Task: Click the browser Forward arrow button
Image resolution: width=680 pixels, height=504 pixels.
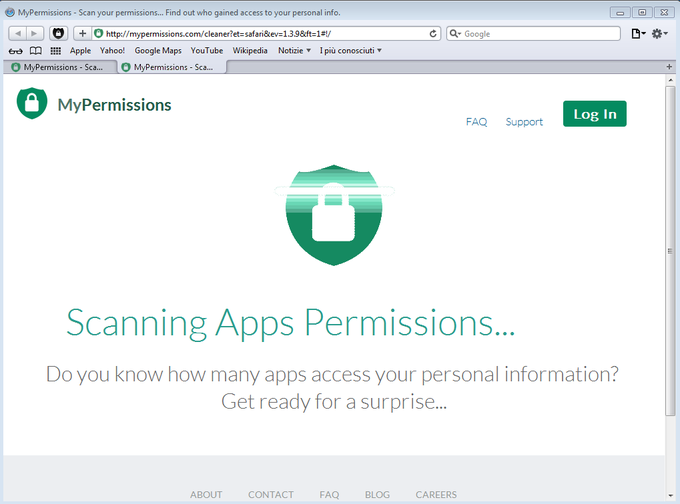Action: click(x=35, y=33)
